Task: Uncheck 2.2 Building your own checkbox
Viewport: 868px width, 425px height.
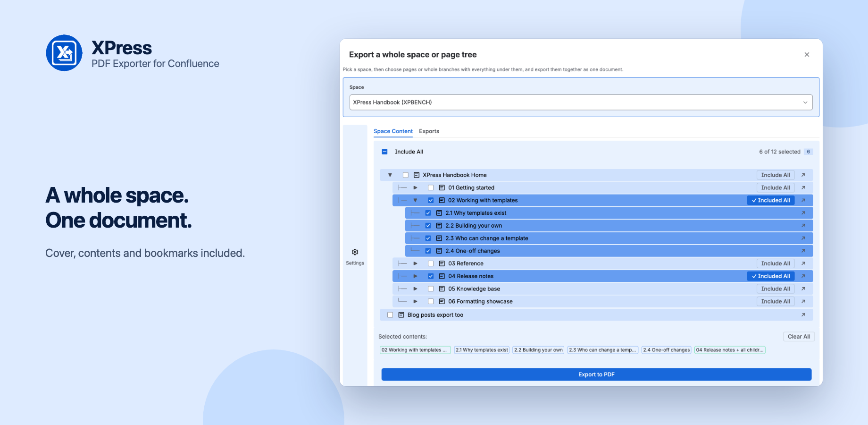Action: (428, 226)
